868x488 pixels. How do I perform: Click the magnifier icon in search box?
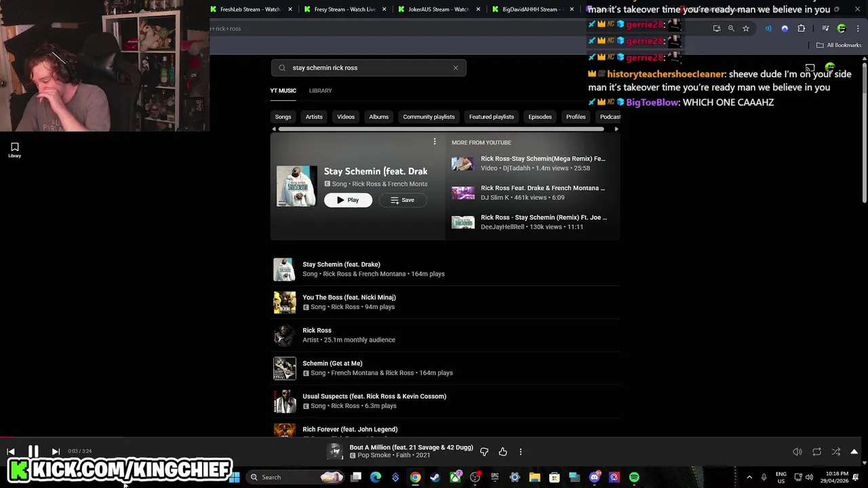click(282, 68)
